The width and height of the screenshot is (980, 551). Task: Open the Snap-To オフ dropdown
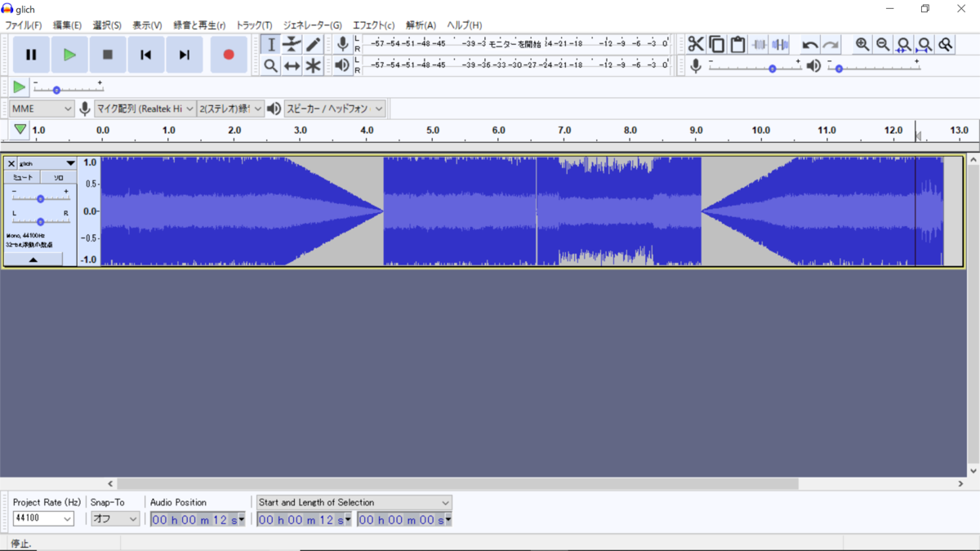tap(115, 518)
